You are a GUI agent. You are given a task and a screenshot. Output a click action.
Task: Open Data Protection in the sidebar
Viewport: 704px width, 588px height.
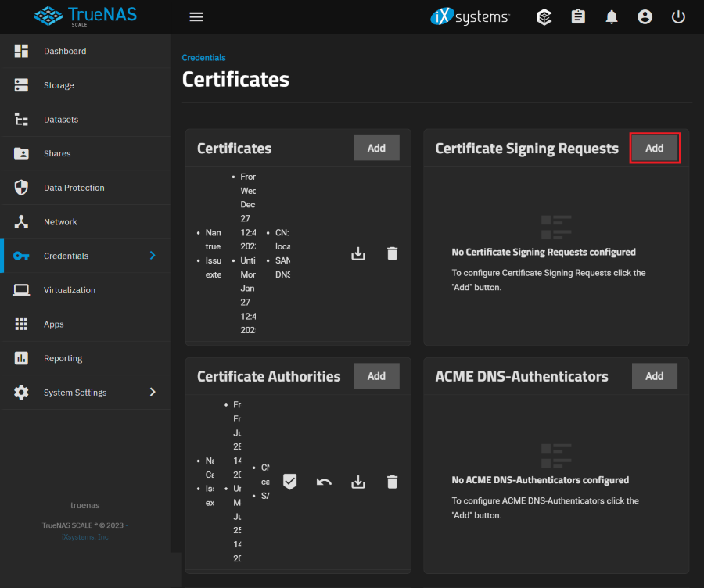74,188
